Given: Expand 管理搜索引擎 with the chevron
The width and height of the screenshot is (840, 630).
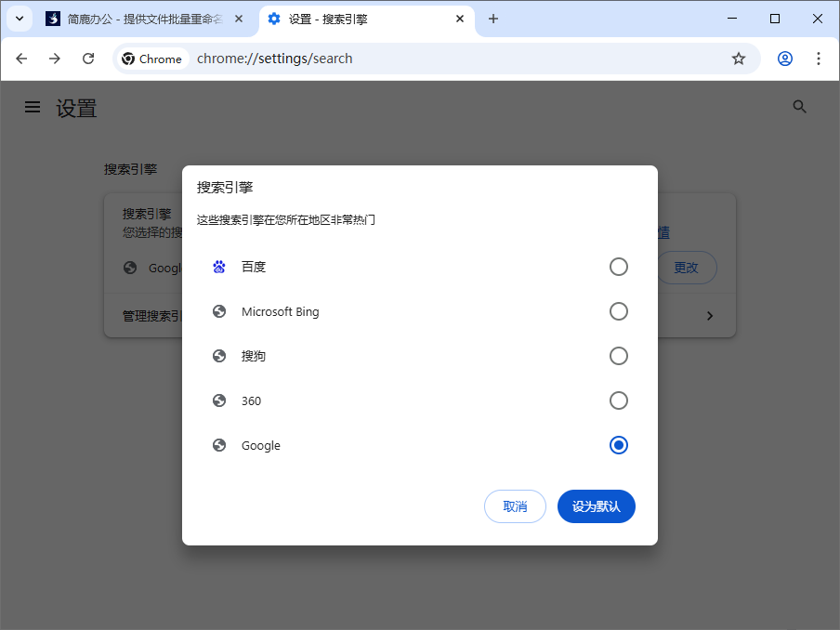Looking at the screenshot, I should [x=709, y=315].
